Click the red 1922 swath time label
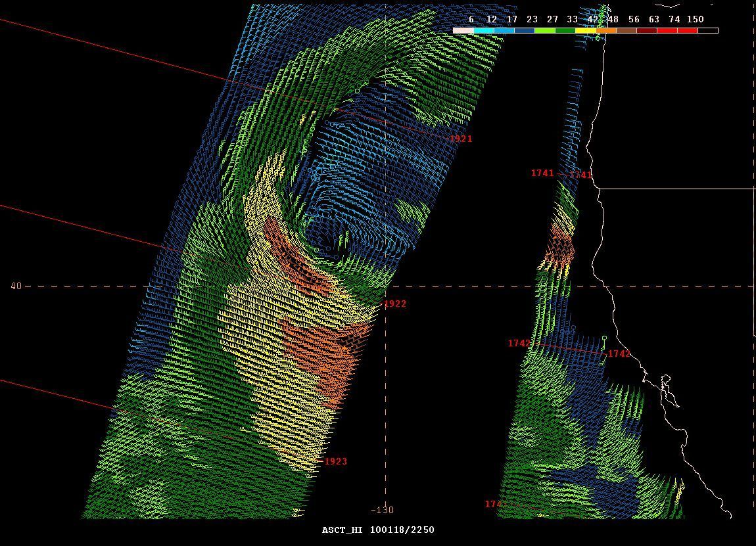756x546 pixels. 395,304
